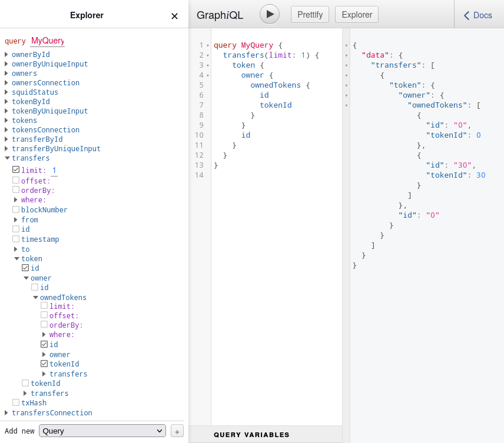Expand the transferByUniqueInput query
Image resolution: width=504 pixels, height=443 pixels.
[x=6, y=148]
